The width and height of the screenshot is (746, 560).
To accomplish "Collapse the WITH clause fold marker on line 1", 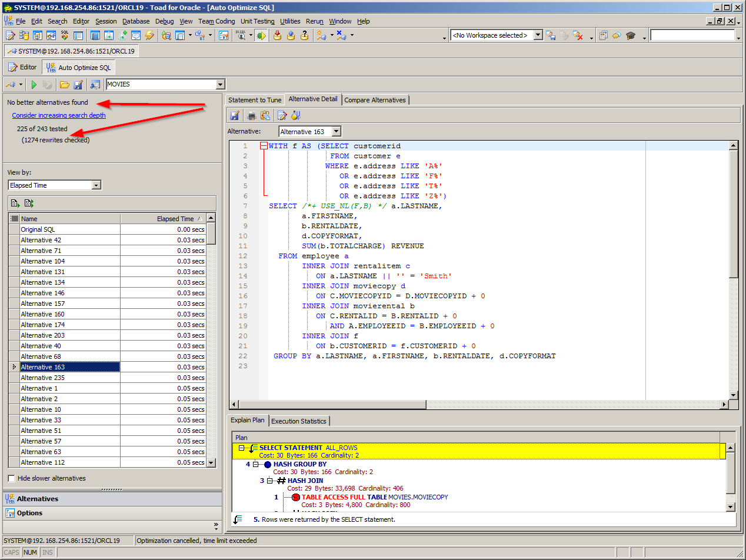I will coord(263,146).
